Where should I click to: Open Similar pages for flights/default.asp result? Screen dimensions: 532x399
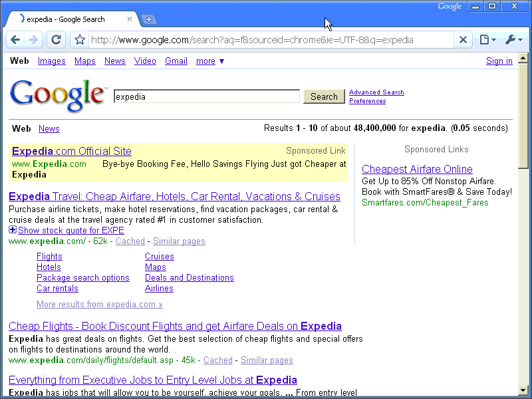point(267,360)
